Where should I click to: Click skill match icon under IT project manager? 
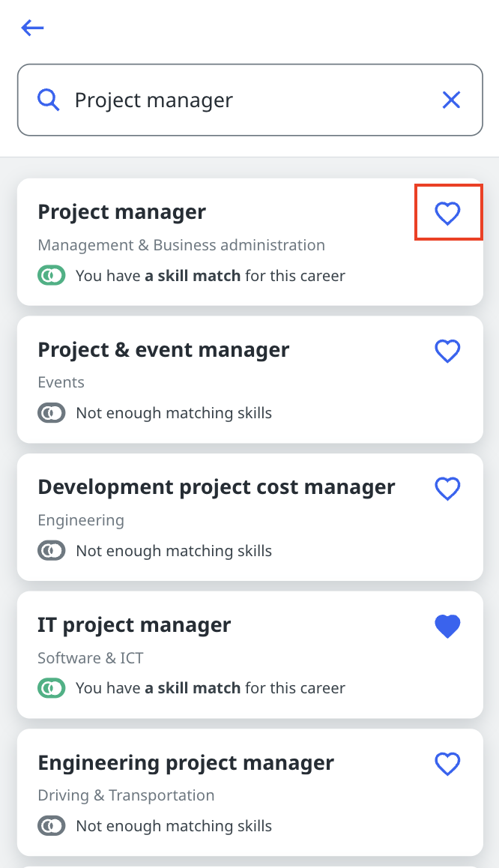click(52, 688)
